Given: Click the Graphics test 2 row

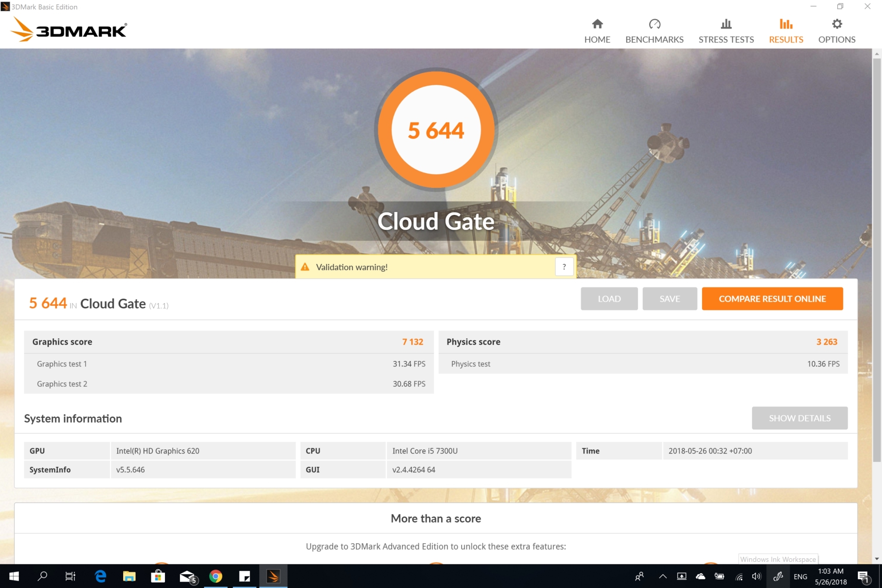Looking at the screenshot, I should click(229, 383).
